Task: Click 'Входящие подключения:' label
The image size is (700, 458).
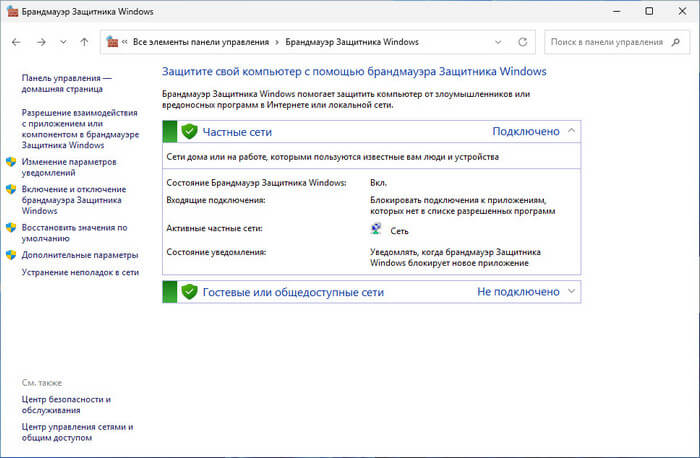Action: point(216,200)
